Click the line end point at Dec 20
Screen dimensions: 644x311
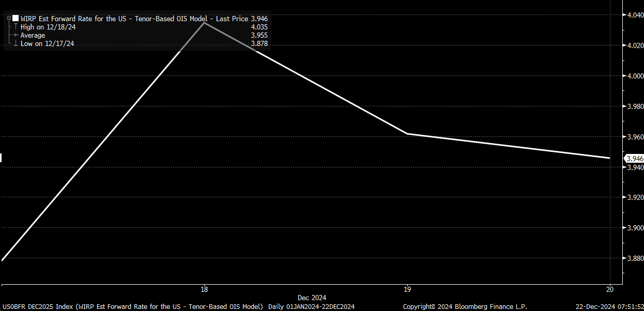tap(610, 158)
